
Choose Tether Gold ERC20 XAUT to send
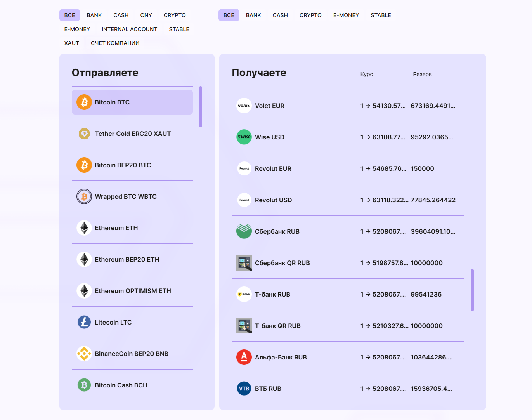tap(132, 134)
